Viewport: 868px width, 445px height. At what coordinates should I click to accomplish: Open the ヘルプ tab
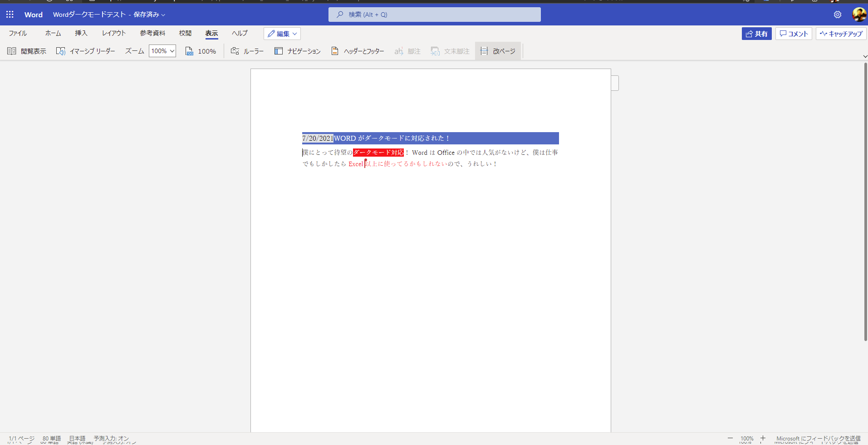(x=240, y=33)
